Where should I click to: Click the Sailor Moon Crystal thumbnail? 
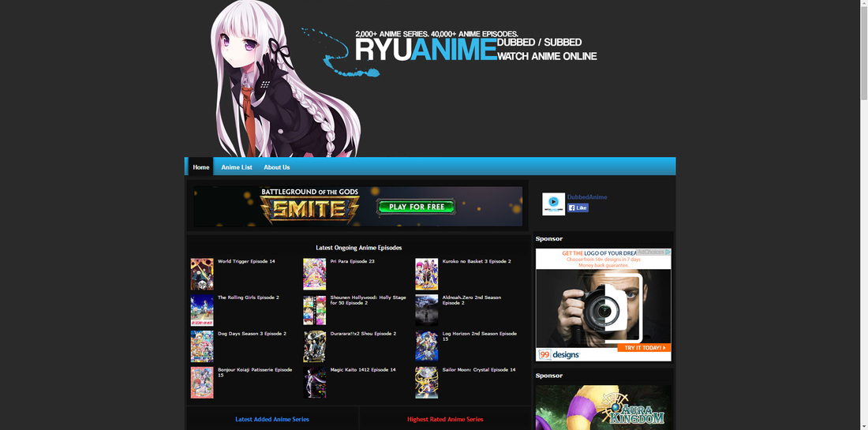tap(427, 383)
